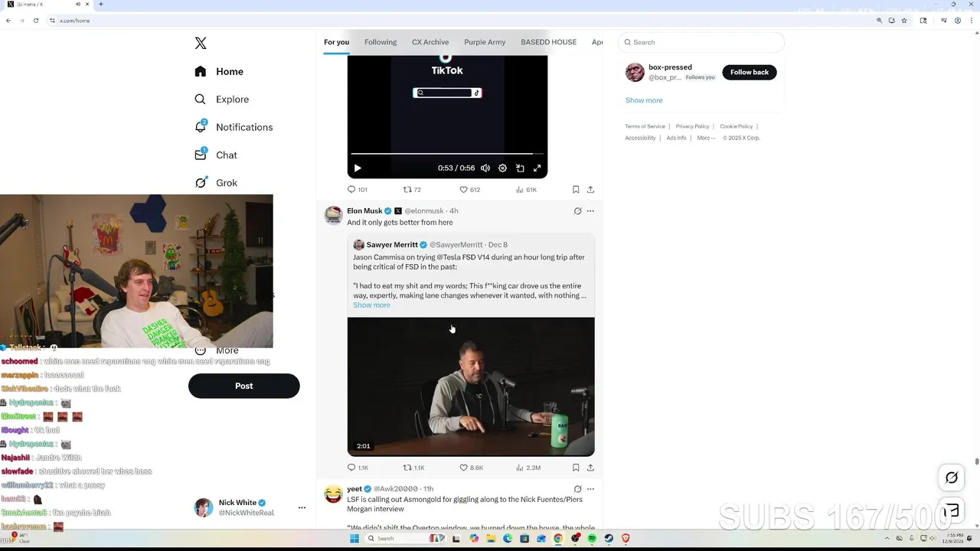The height and width of the screenshot is (551, 980).
Task: Click the X logo in the sidebar
Action: click(x=201, y=44)
